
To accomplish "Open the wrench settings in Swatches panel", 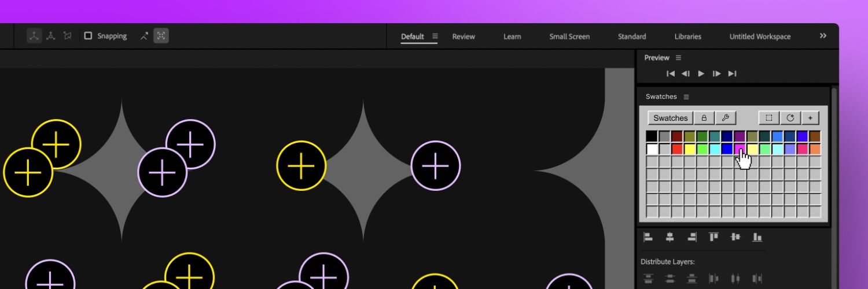I will coord(726,118).
